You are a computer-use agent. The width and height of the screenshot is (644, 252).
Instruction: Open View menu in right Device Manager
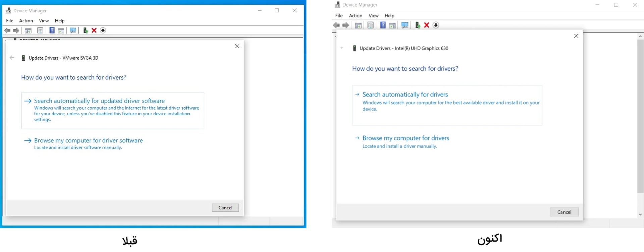(374, 16)
